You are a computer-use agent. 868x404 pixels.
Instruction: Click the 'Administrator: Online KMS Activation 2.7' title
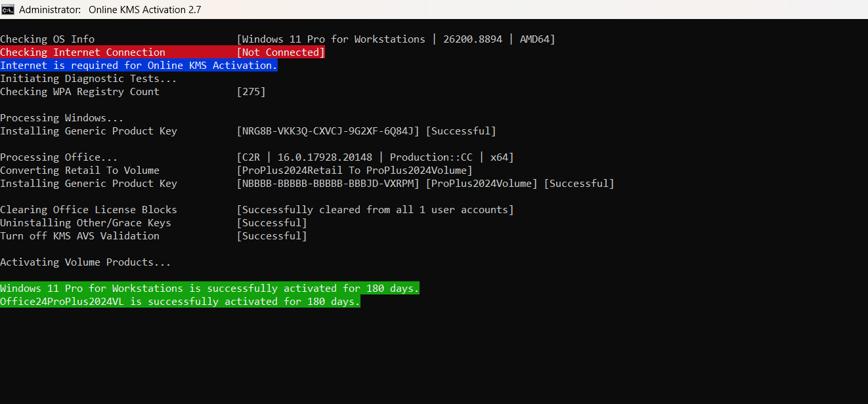tap(110, 10)
